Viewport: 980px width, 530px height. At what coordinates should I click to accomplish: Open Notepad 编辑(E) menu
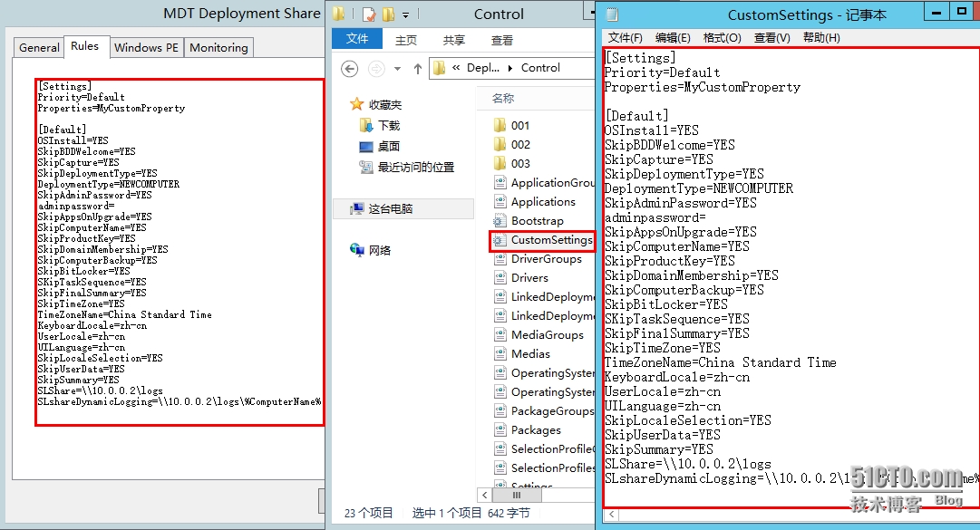673,38
